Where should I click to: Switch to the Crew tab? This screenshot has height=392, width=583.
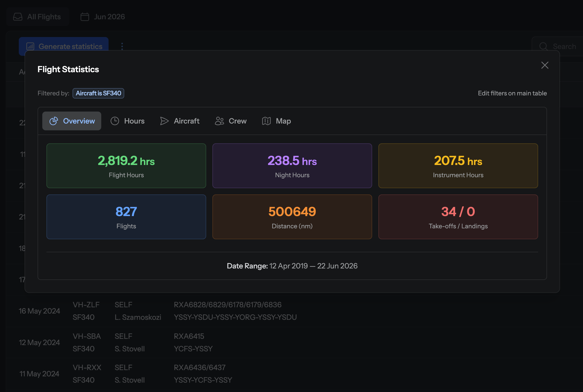[x=231, y=121]
